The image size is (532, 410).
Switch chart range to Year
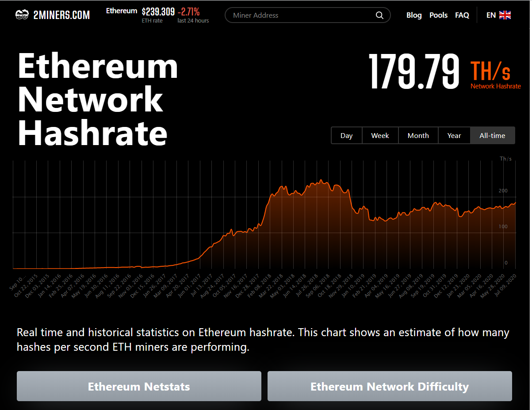[x=454, y=135]
